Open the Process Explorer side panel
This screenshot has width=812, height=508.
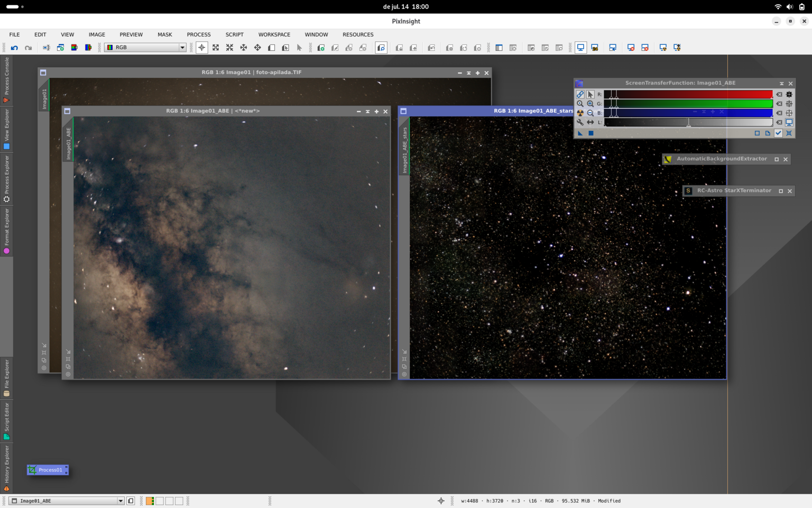[6, 179]
